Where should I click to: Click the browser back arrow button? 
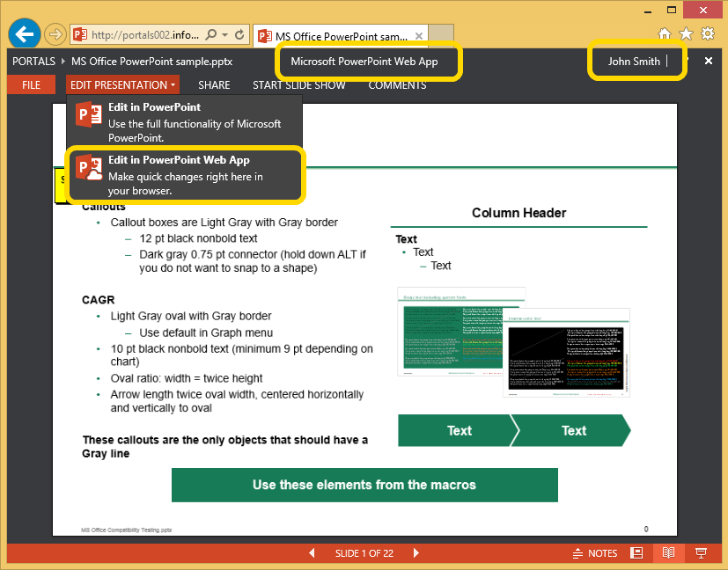point(24,33)
